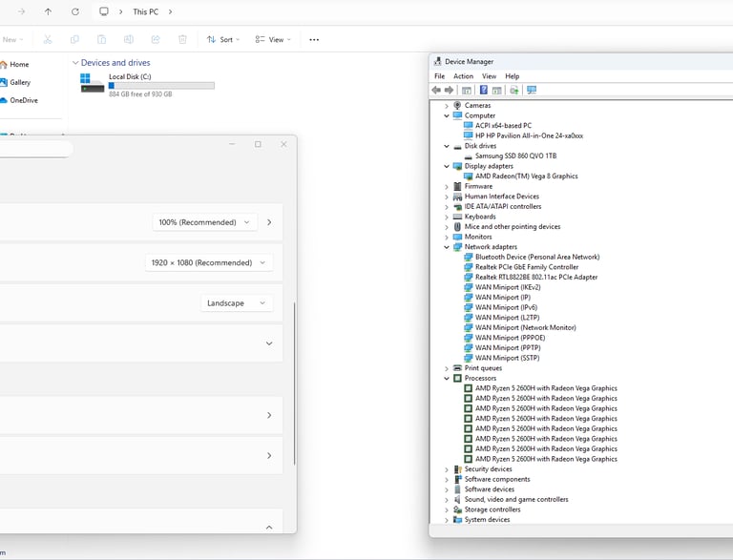Select Bluetooth Device (Personal Area Network)
Viewport: 733px width, 560px height.
point(537,257)
